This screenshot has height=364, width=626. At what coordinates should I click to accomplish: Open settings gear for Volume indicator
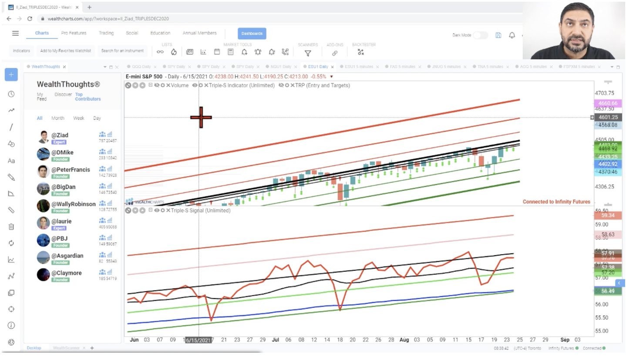click(x=162, y=85)
